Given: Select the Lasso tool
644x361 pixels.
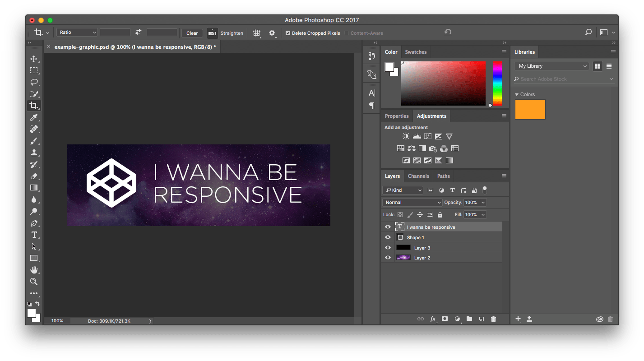Looking at the screenshot, I should tap(34, 82).
